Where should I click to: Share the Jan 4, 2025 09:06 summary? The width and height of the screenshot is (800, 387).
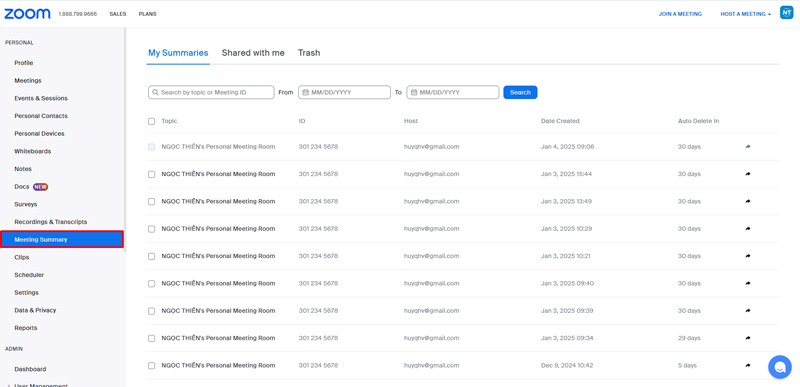pyautogui.click(x=748, y=146)
